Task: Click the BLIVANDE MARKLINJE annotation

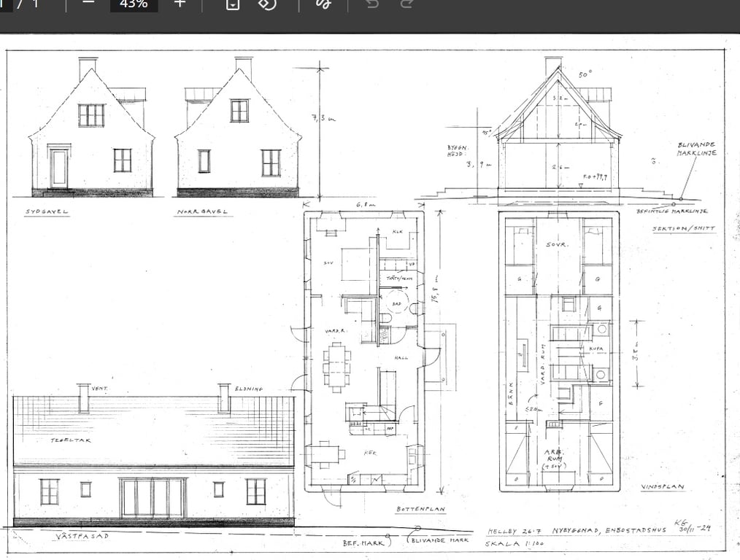Action: pos(697,149)
